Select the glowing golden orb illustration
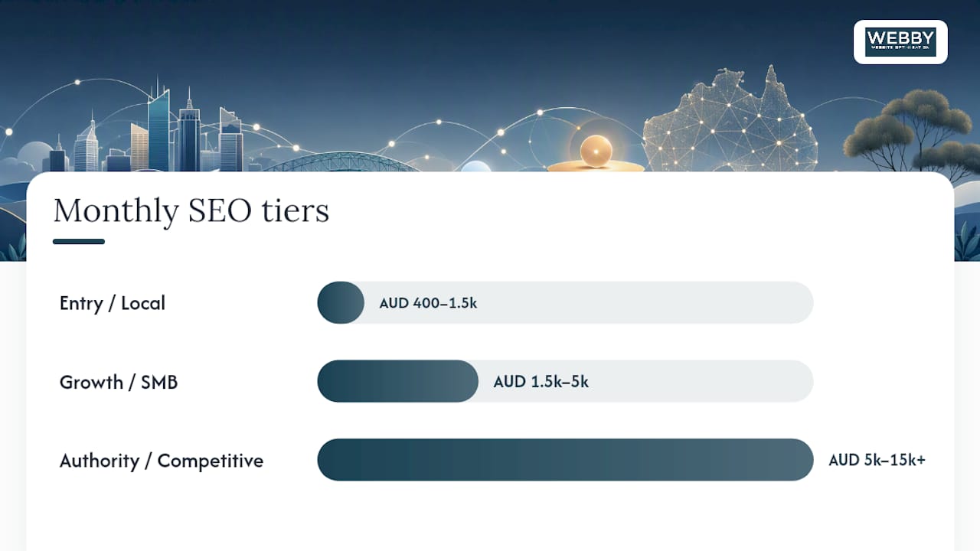 tap(594, 151)
